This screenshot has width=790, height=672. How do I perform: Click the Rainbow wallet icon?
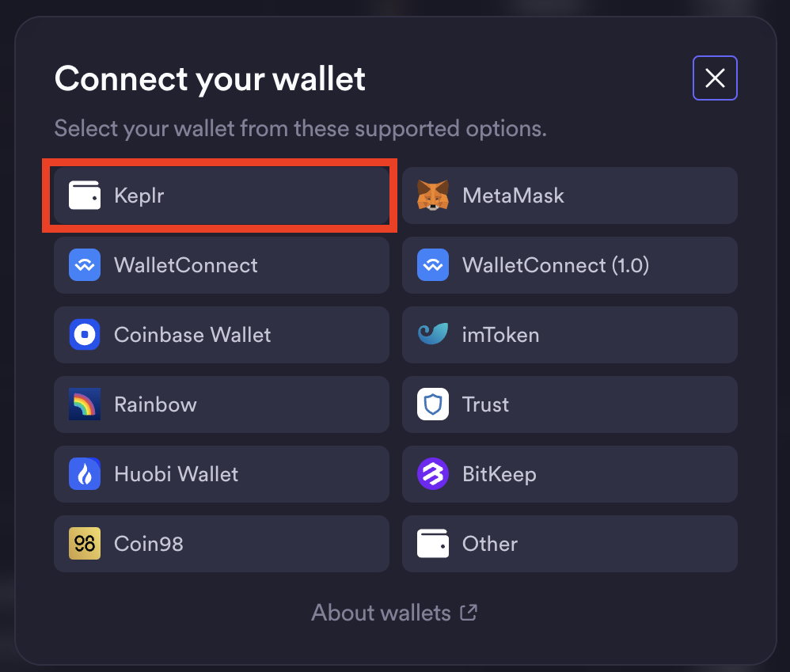[85, 404]
